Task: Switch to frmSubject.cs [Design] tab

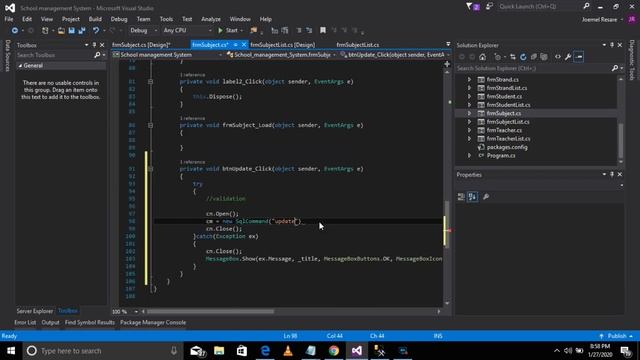Action: point(141,45)
